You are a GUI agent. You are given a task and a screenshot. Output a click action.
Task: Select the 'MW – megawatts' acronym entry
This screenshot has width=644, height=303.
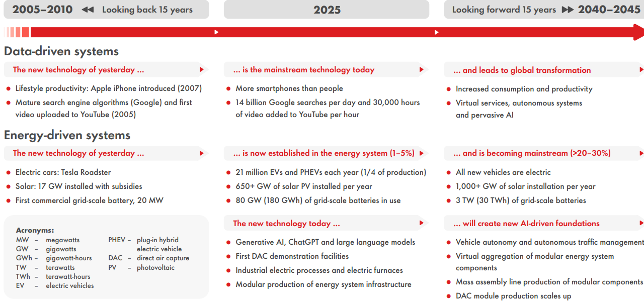(x=48, y=240)
